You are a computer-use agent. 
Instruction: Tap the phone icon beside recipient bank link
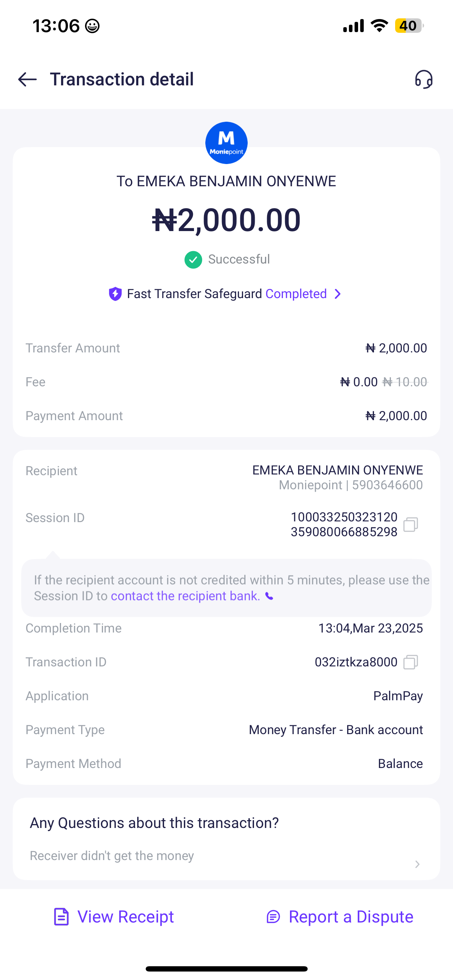click(269, 596)
